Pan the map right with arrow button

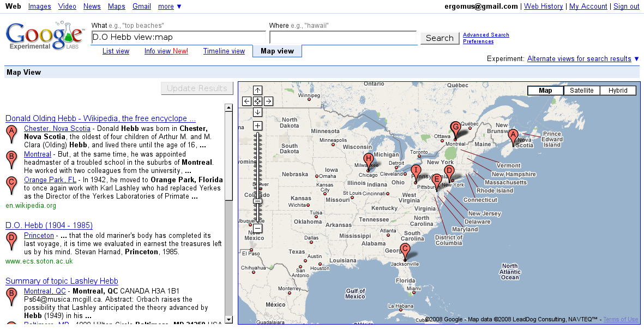[x=268, y=101]
